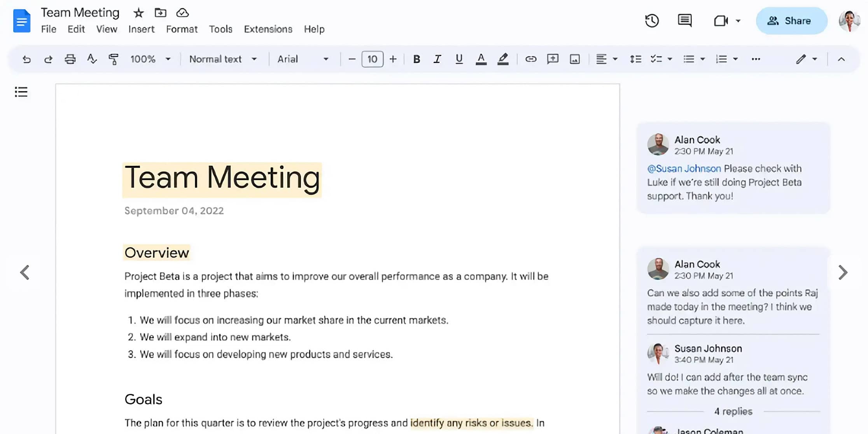Star the Team Meeting document

point(138,13)
